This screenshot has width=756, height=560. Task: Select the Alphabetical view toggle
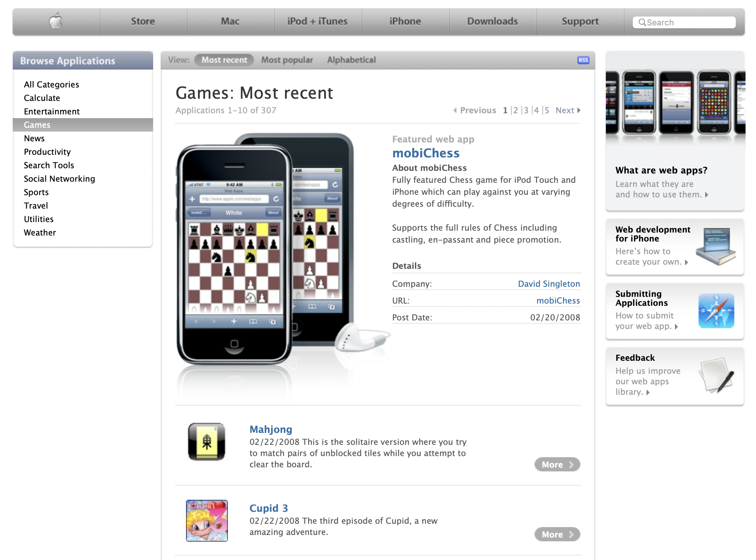[351, 59]
